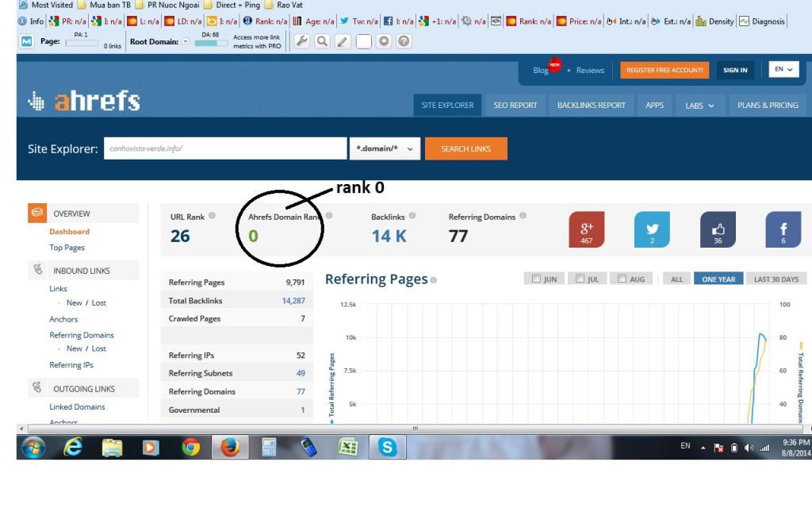Select the ONE YEAR time range

(x=718, y=279)
